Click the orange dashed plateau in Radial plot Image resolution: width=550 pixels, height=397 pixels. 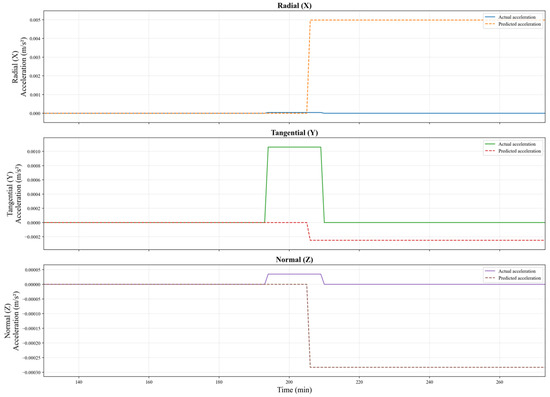[427, 20]
